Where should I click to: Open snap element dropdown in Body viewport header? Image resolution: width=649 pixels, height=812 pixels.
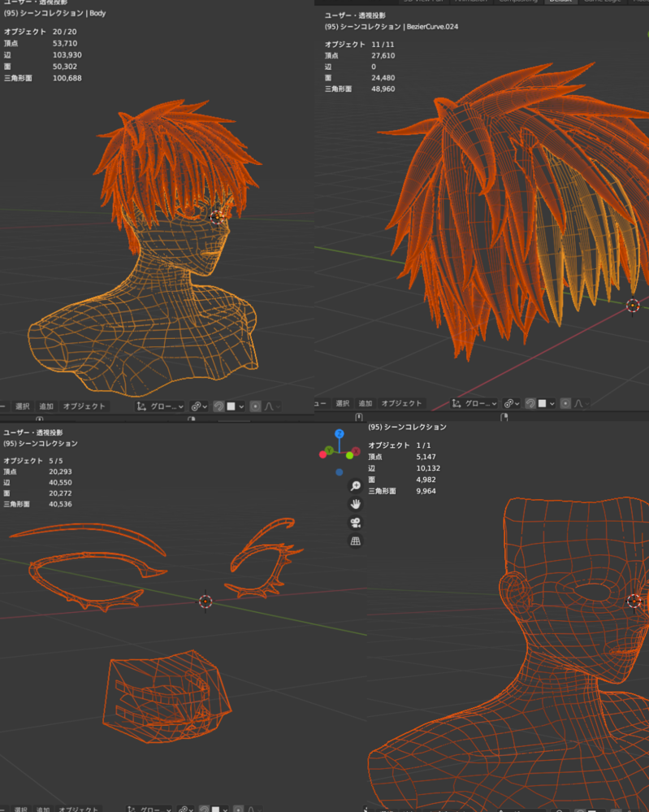tap(236, 406)
